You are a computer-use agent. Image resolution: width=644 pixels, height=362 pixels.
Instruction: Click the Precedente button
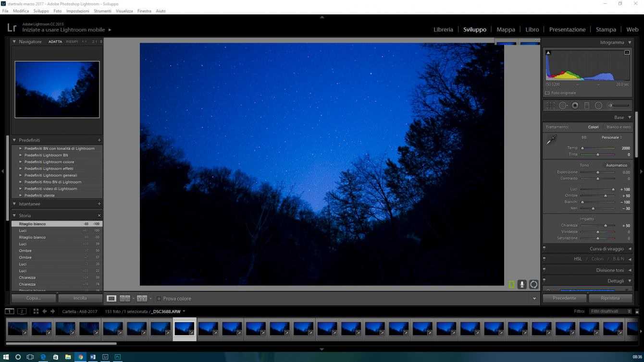pyautogui.click(x=564, y=298)
